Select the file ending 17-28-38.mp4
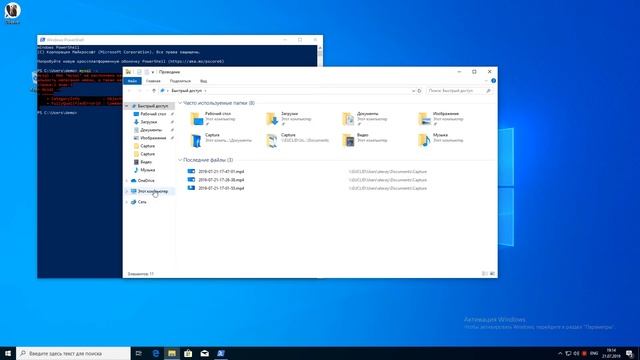Viewport: 640px width, 360px height. [221, 180]
